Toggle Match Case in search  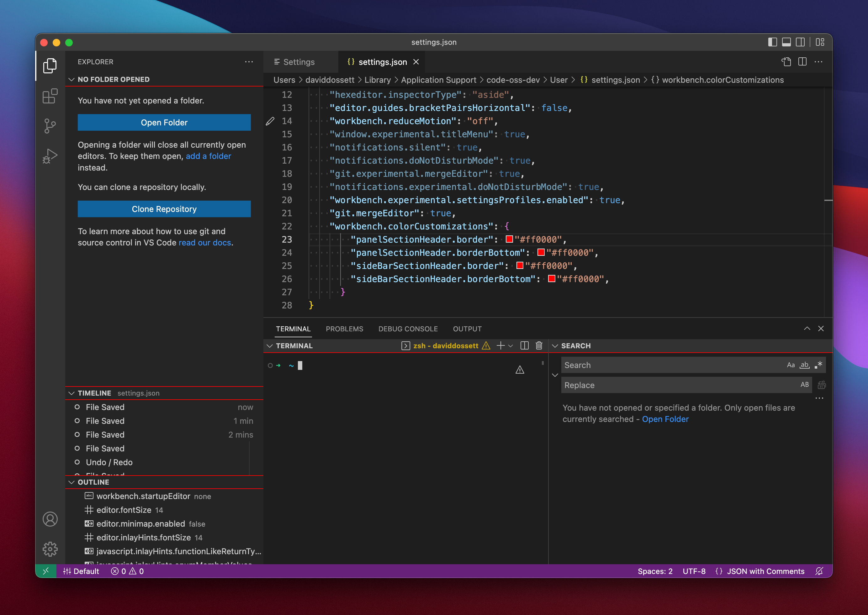790,365
